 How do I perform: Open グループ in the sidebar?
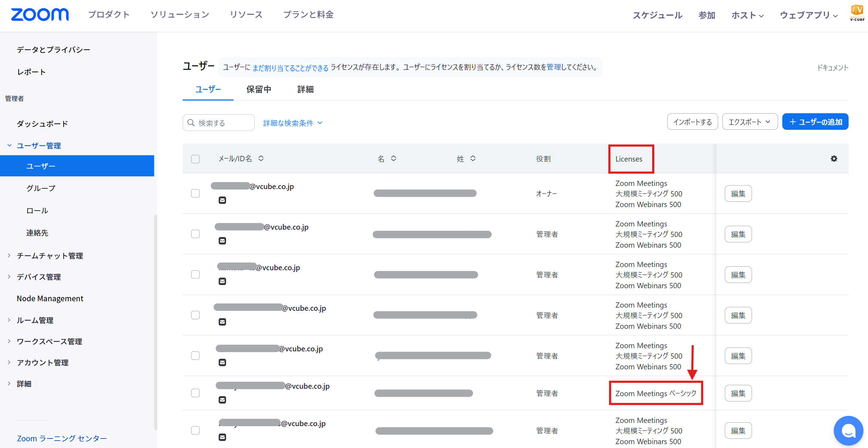pos(41,188)
